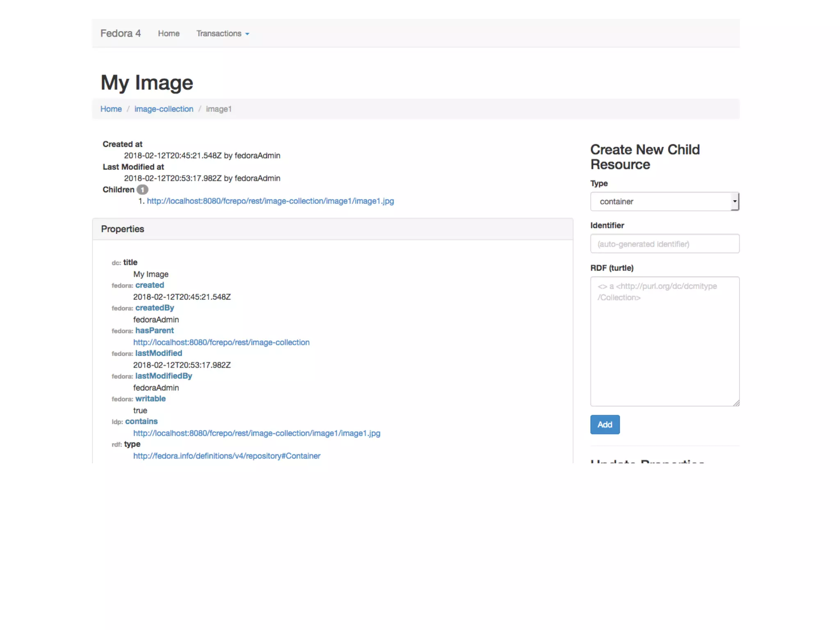Click inside the RDF turtle textarea
This screenshot has width=840, height=630.
tap(664, 349)
